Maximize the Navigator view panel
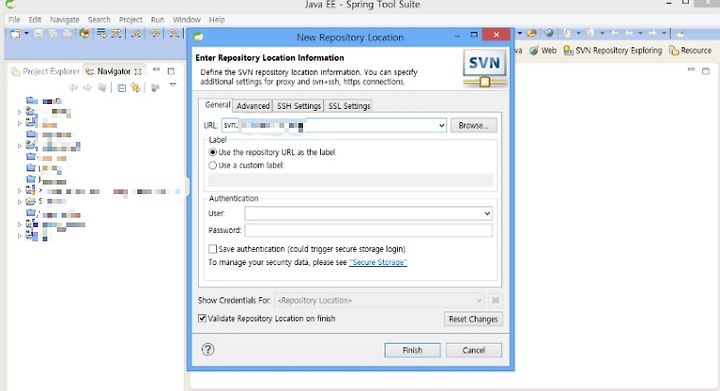720x391 pixels. coord(171,71)
